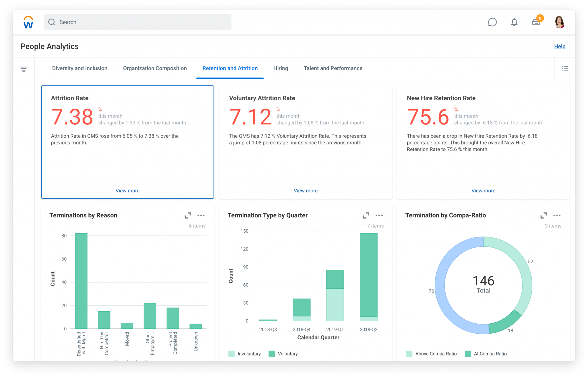This screenshot has width=588, height=377.
Task: Click the search input field
Action: coord(138,22)
